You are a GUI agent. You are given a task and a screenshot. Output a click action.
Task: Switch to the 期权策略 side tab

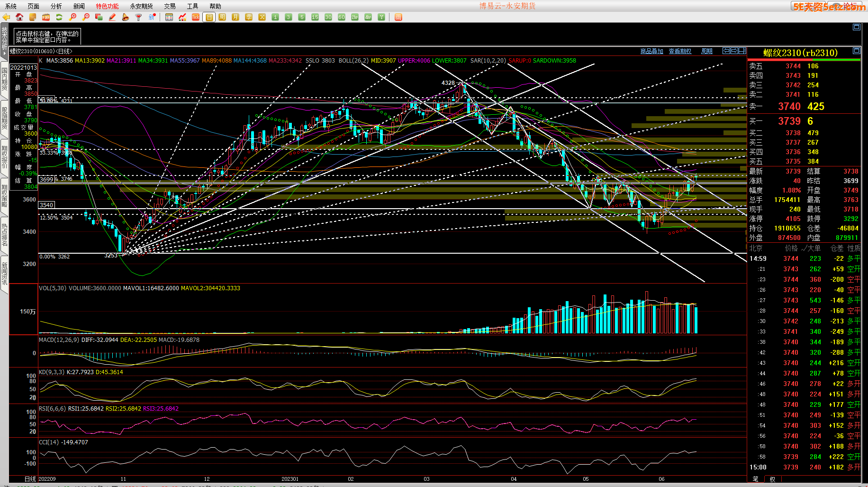click(x=4, y=196)
